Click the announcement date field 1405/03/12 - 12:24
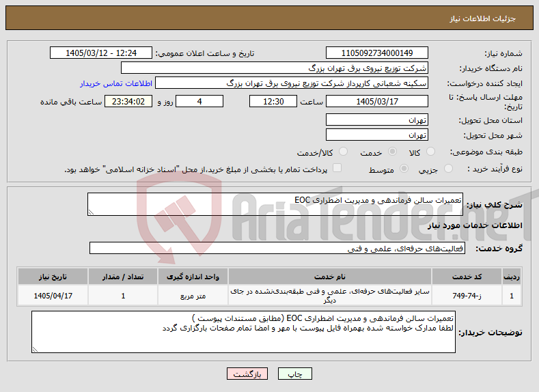 tap(101, 53)
